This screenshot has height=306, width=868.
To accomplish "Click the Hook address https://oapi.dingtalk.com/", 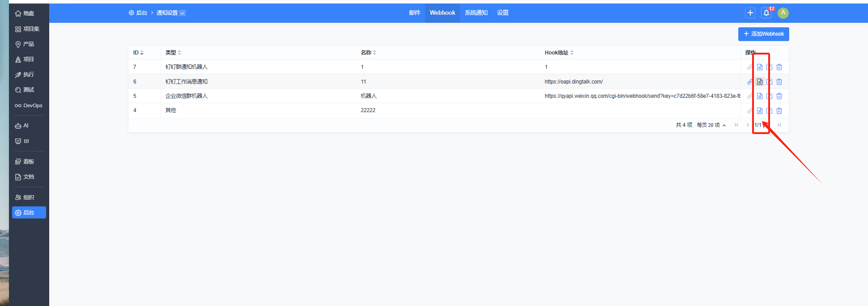I will 574,82.
